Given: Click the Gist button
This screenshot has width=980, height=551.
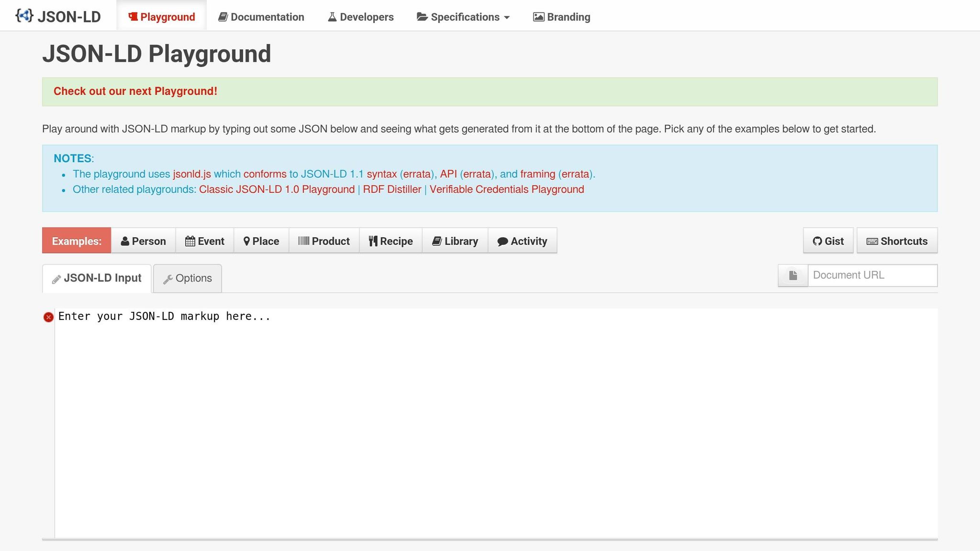Looking at the screenshot, I should (828, 241).
